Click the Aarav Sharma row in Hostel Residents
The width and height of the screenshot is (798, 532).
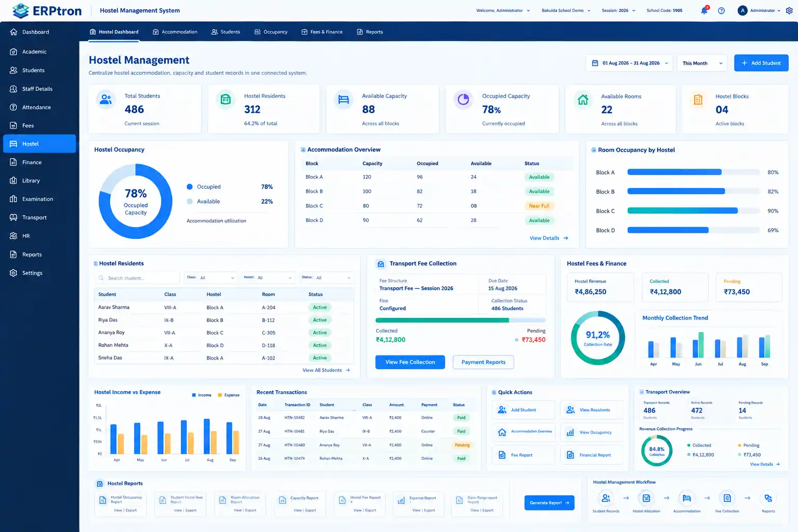(224, 308)
